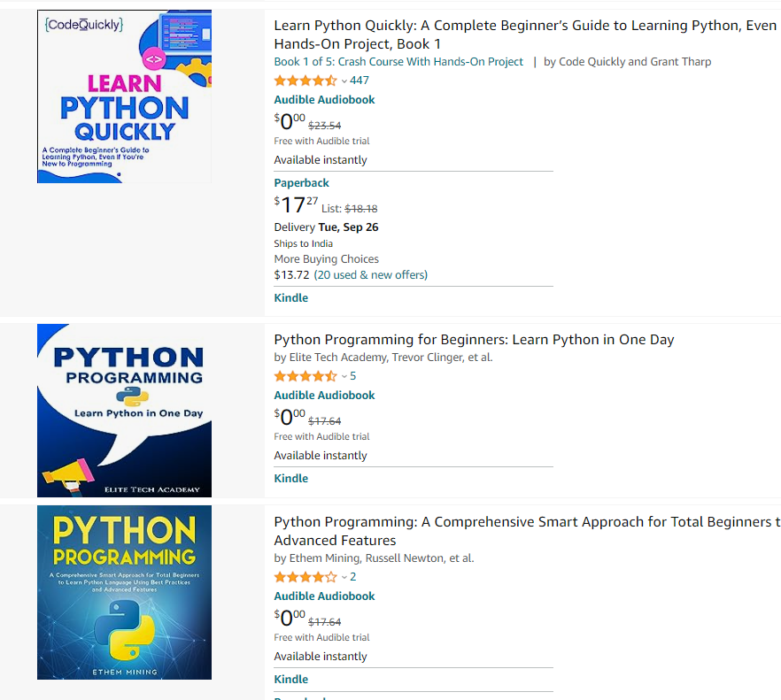This screenshot has height=700, width=781.
Task: Click star rating of Learn Python Quickly
Action: [x=305, y=81]
